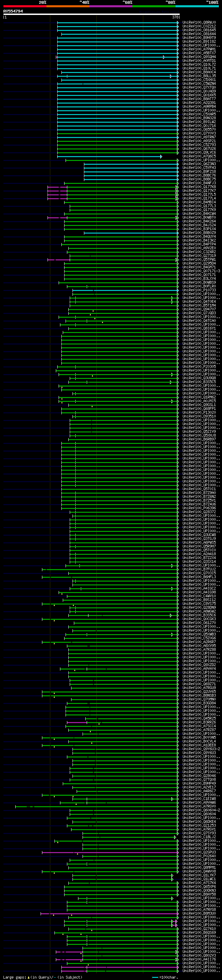Open hit UniRef100_C0Z212
Viewport: 222px width, 980px height.
click(x=199, y=26)
